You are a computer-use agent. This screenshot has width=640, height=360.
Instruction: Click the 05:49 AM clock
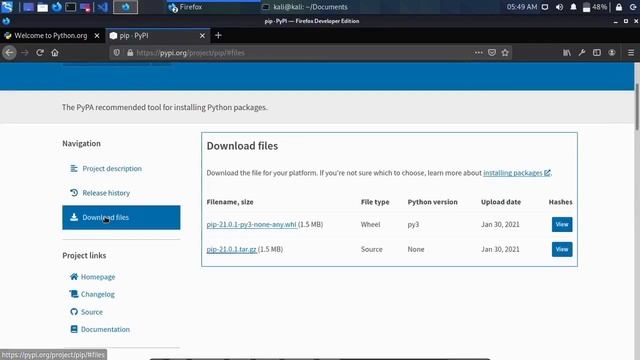tap(522, 7)
